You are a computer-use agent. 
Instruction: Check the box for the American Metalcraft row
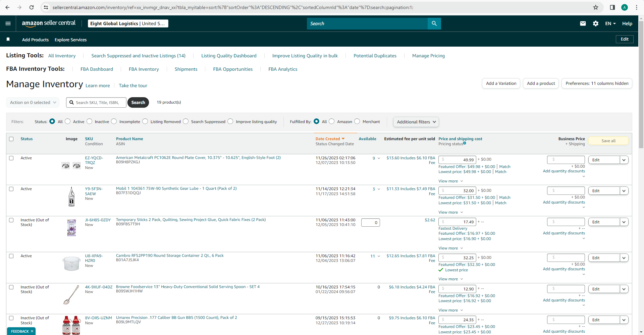pos(11,158)
